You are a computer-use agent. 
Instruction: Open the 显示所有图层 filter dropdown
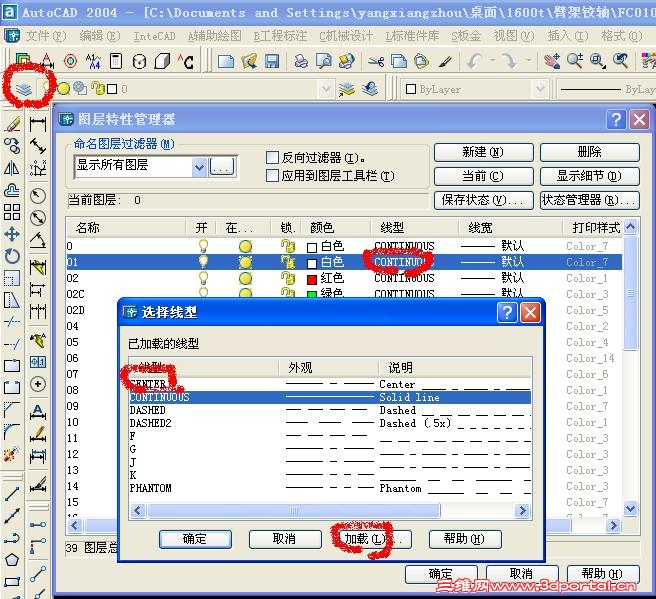pos(200,167)
